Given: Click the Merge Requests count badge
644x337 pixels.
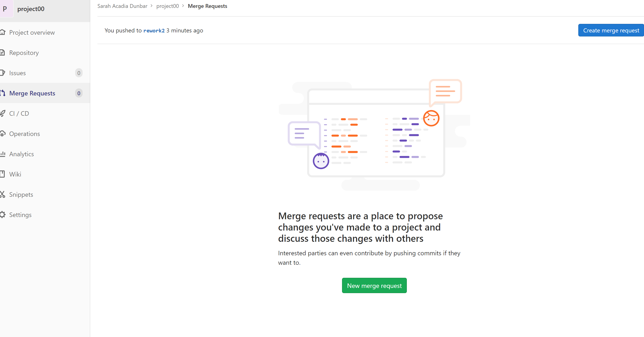Looking at the screenshot, I should point(79,93).
